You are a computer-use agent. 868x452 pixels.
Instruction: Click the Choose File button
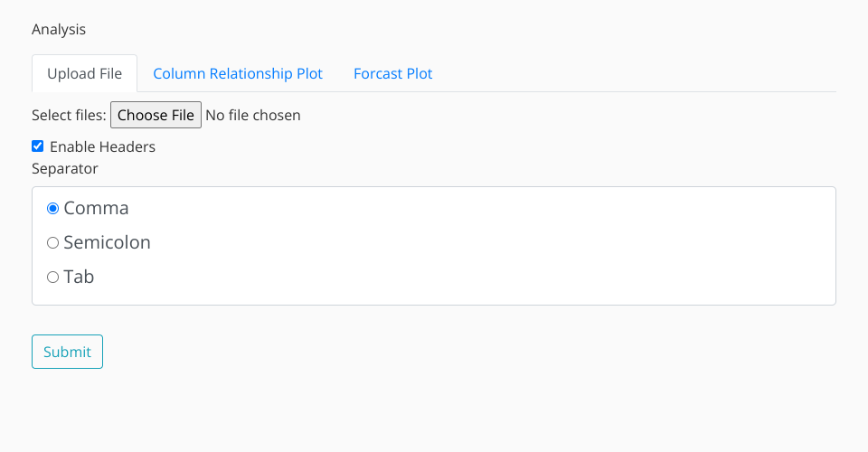click(156, 115)
